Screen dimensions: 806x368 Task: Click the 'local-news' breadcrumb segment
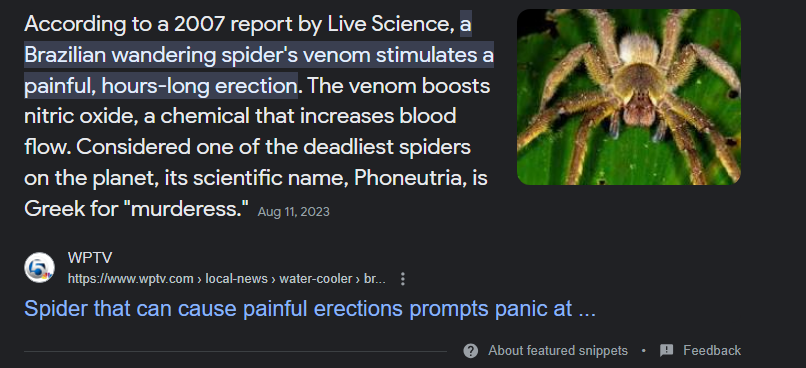236,279
